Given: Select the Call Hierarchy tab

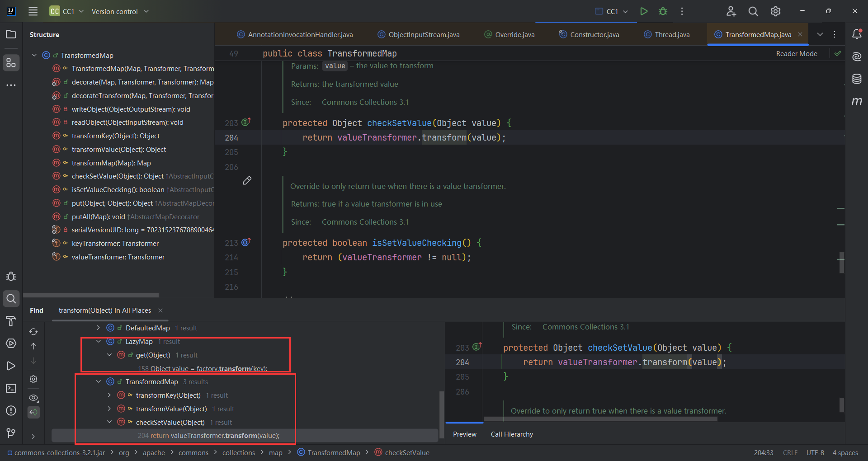Looking at the screenshot, I should point(512,434).
